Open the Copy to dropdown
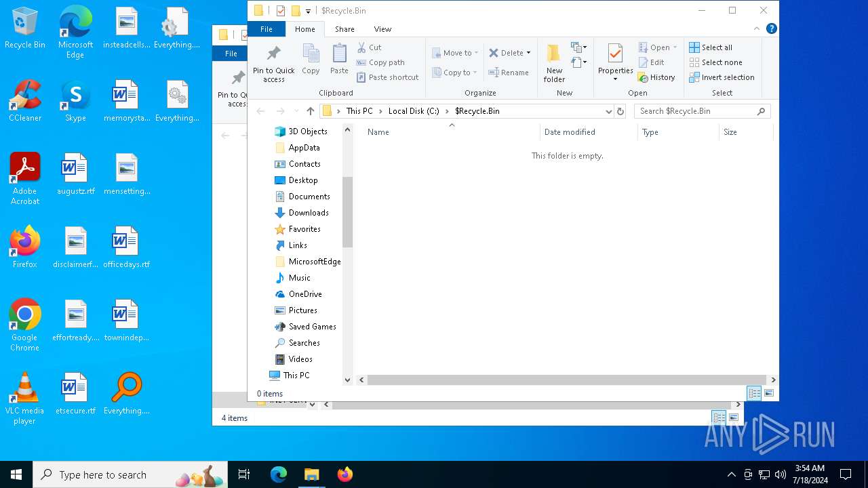 point(455,73)
